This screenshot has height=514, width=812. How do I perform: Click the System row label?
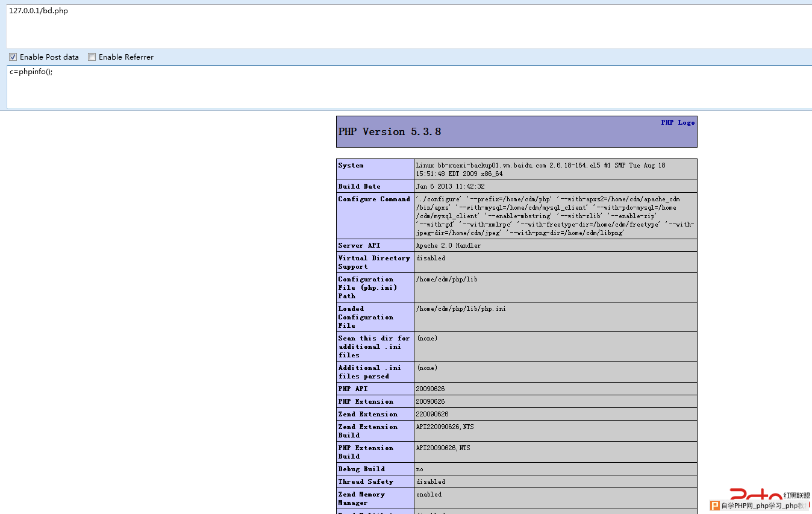click(351, 165)
